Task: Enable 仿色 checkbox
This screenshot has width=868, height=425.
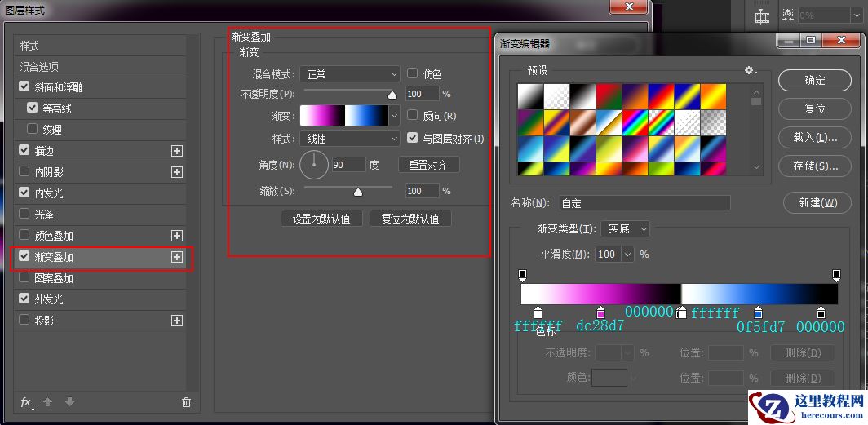Action: (x=412, y=73)
